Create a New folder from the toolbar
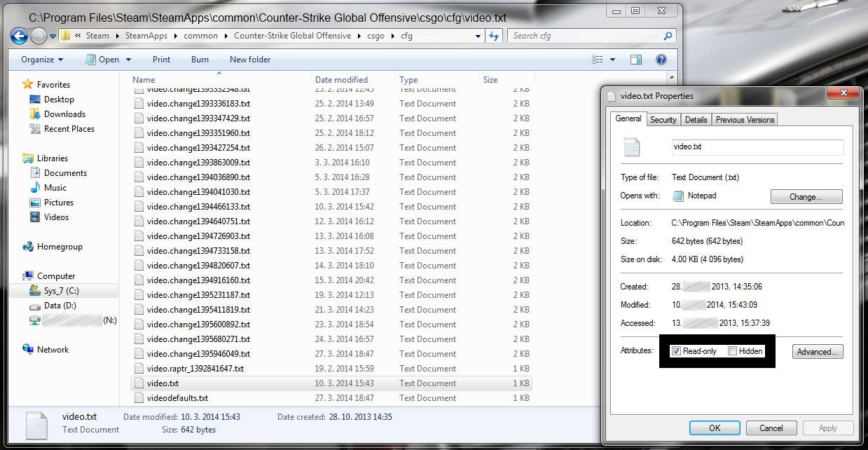 pyautogui.click(x=250, y=60)
